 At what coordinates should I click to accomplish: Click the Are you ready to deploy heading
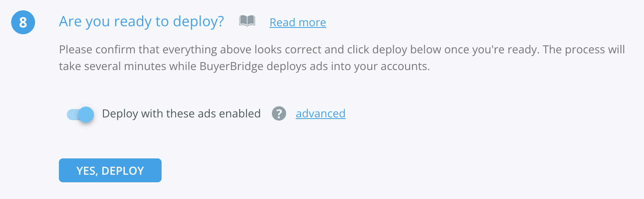coord(142,21)
